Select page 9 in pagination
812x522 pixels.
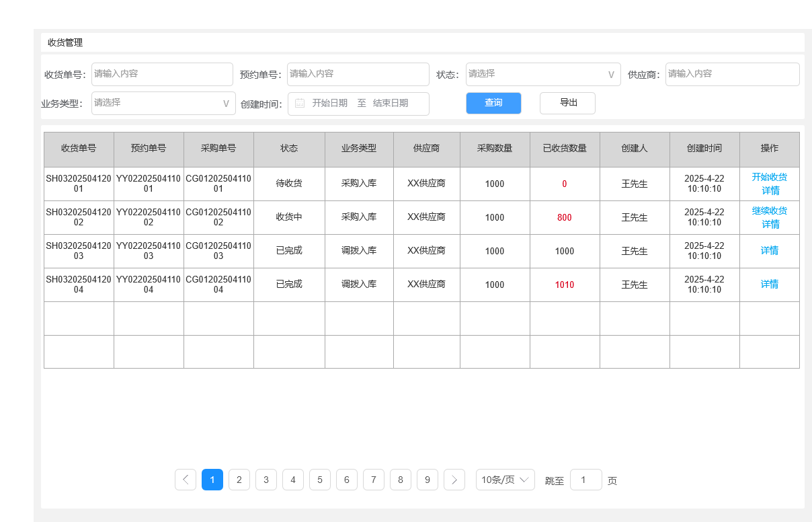(x=428, y=480)
